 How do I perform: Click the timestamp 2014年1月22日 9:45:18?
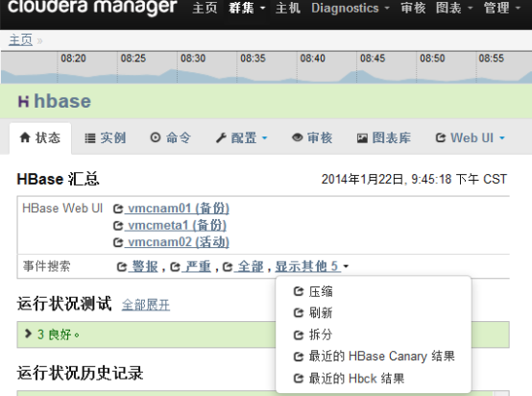pos(414,179)
